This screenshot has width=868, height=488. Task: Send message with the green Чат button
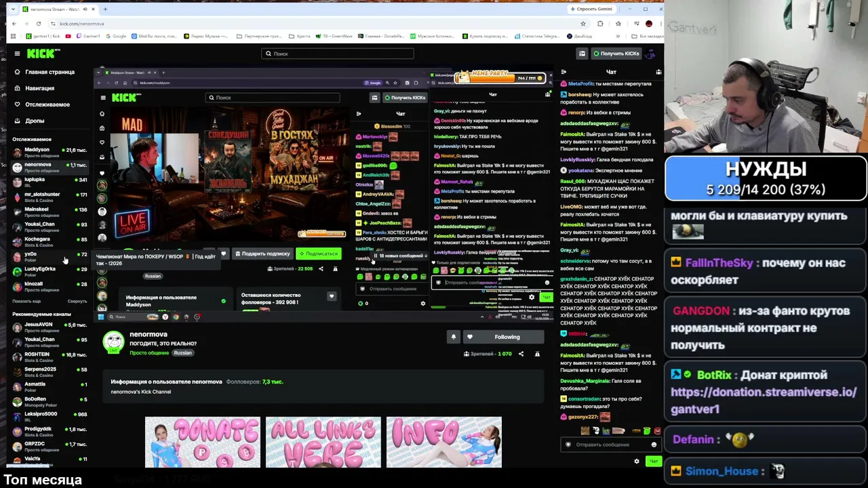point(653,462)
